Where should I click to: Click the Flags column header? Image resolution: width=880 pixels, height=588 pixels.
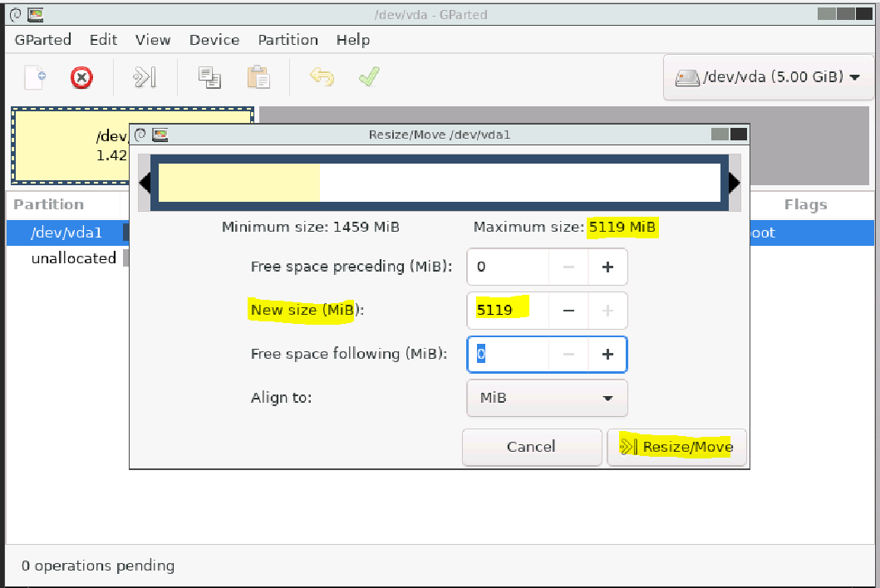[x=805, y=204]
